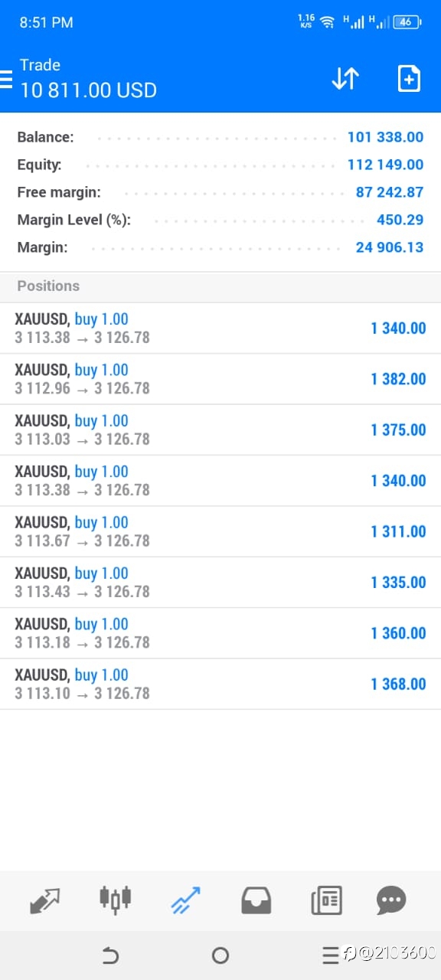
Task: Create a new order with plus document icon
Action: click(409, 79)
